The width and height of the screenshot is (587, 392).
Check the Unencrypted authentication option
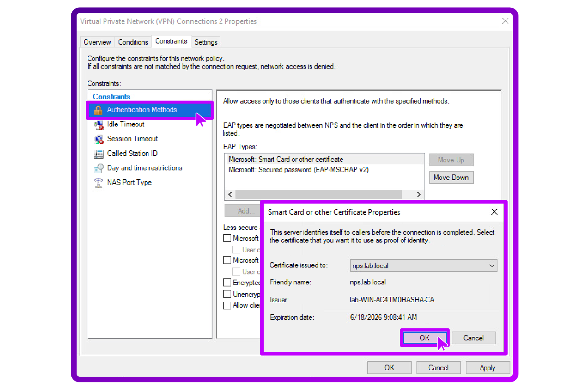pyautogui.click(x=227, y=294)
